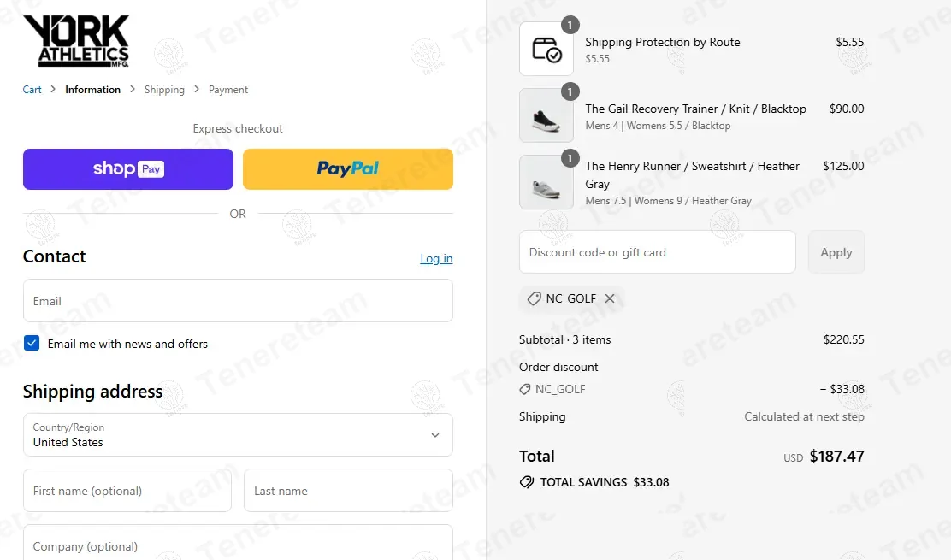Screen dimensions: 951x560
Task: Click the Total Savings tag icon
Action: 527,482
